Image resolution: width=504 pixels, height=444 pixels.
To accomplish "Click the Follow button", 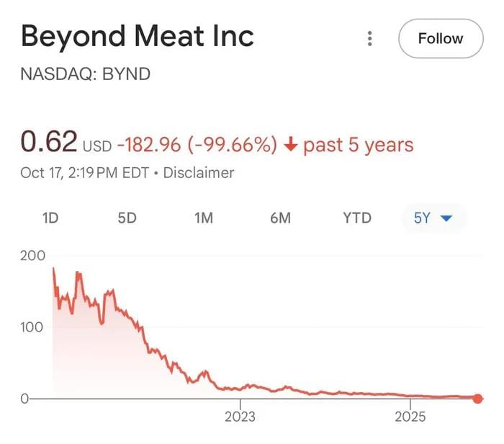I will pos(440,38).
